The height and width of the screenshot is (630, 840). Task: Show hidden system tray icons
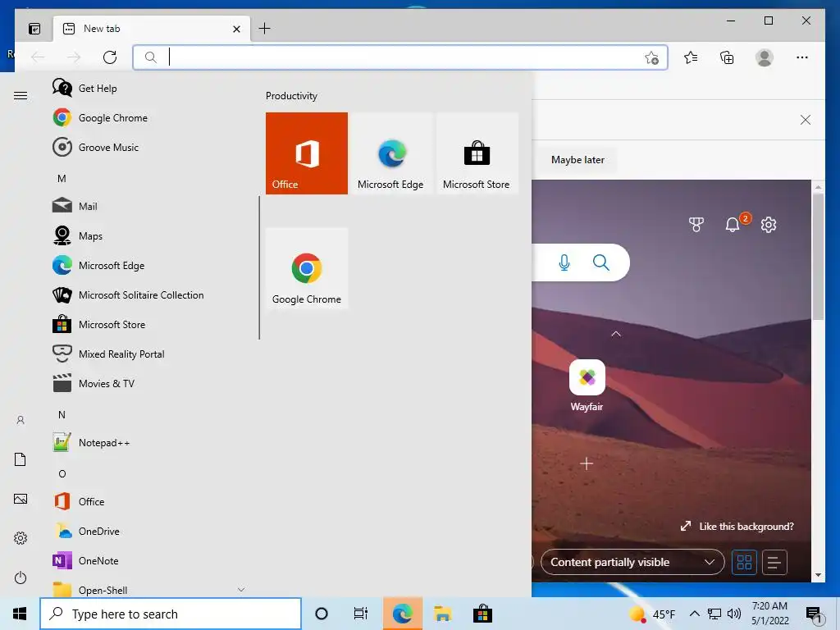(694, 614)
